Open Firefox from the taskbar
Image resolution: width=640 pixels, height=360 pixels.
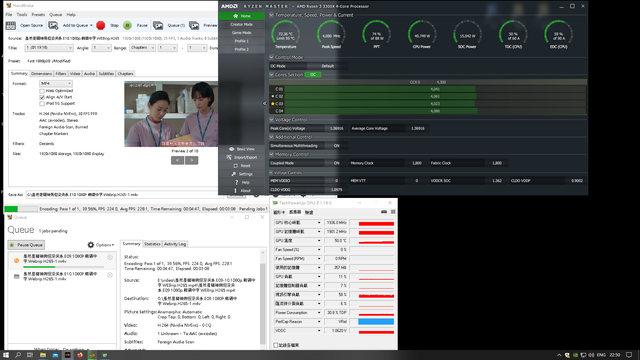(x=80, y=355)
